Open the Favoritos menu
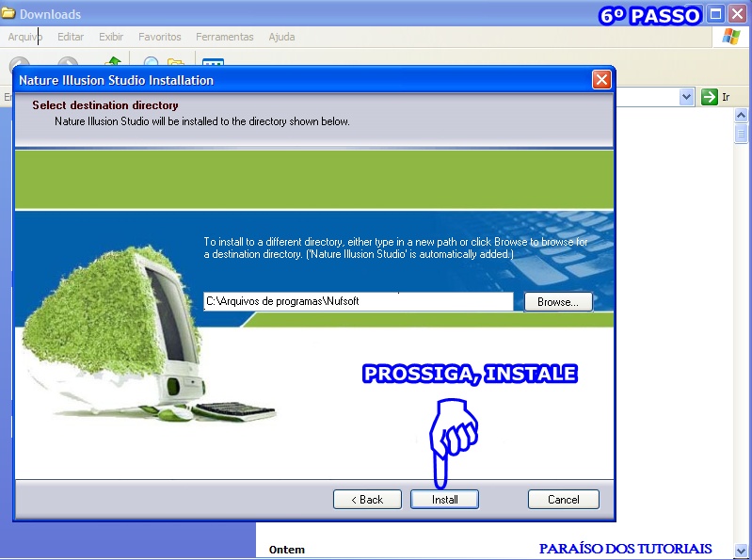 coord(160,37)
